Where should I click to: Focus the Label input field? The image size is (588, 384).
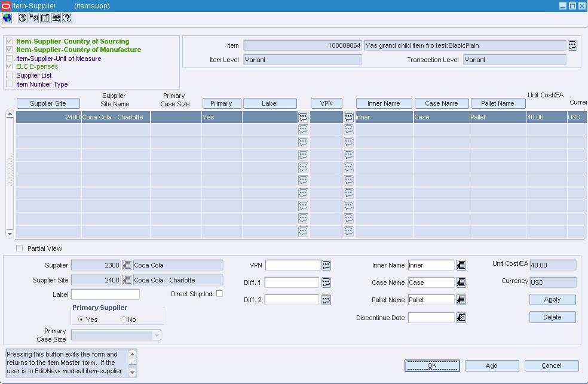coord(105,294)
